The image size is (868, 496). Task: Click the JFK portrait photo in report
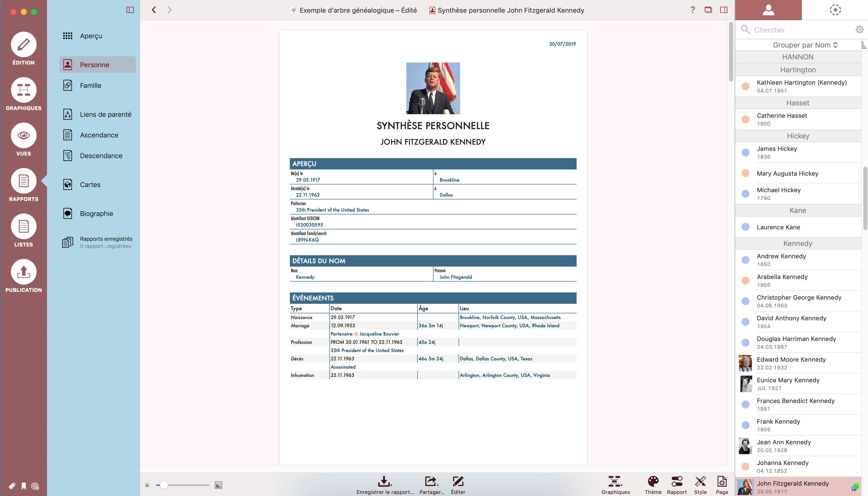click(x=433, y=88)
